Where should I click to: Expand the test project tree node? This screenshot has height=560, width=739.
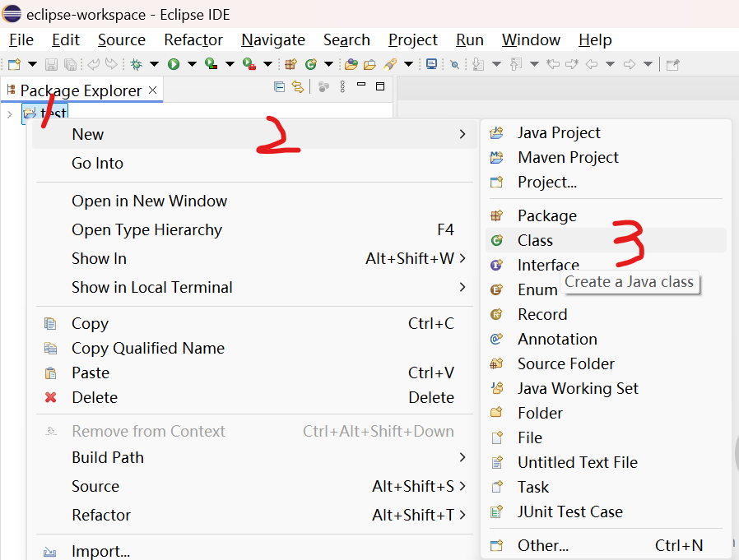(9, 114)
